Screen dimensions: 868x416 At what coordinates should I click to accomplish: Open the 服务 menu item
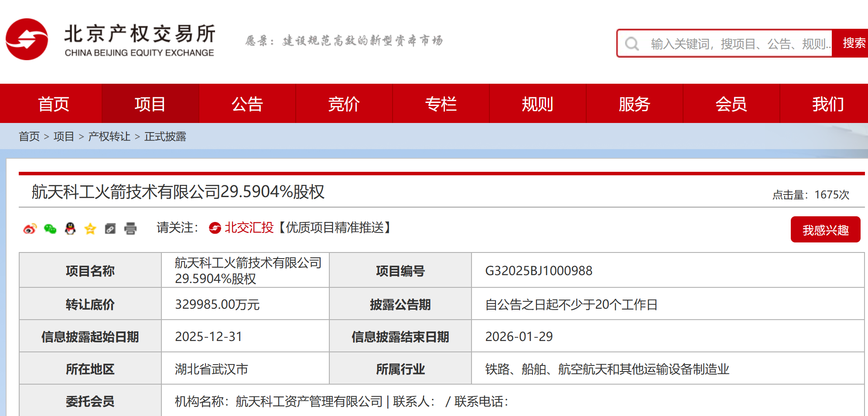pos(634,104)
